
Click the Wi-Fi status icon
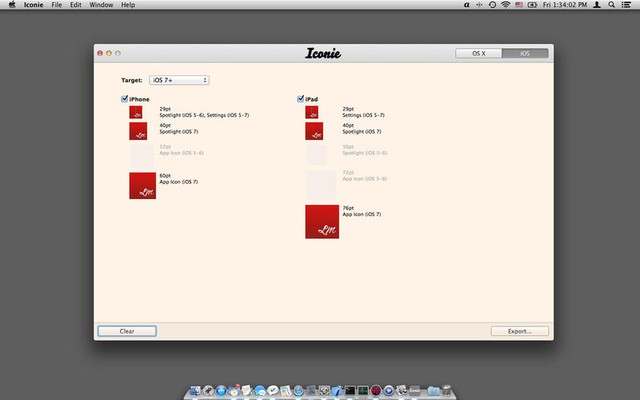[x=505, y=5]
